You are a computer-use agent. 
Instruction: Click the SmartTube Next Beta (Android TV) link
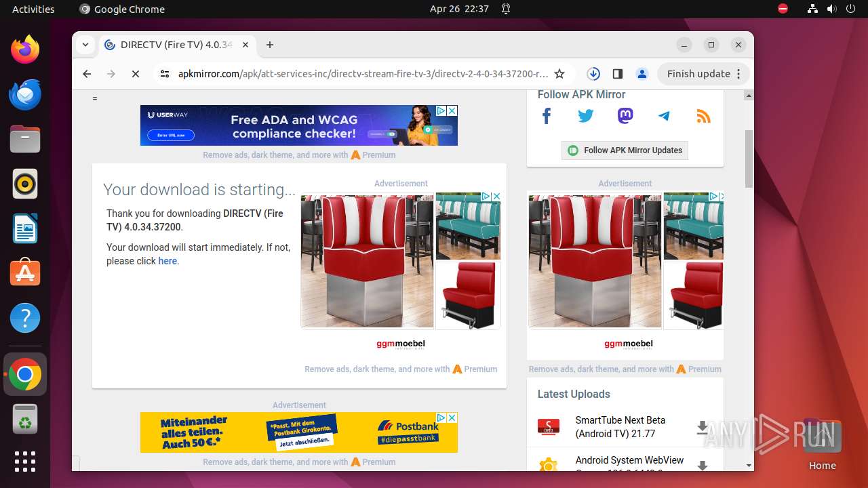pos(620,427)
